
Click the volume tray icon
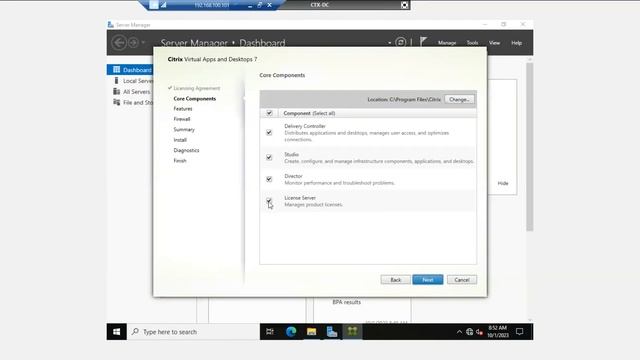480,332
